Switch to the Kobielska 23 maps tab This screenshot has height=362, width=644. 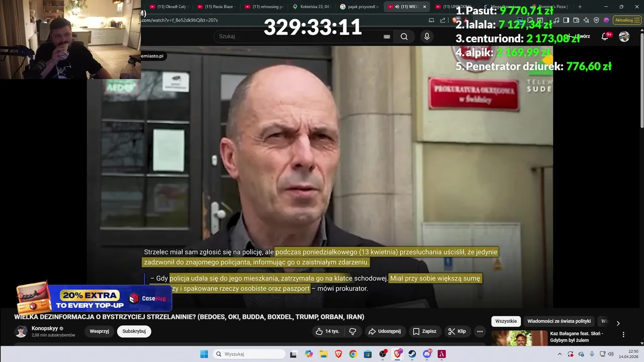tap(311, 7)
